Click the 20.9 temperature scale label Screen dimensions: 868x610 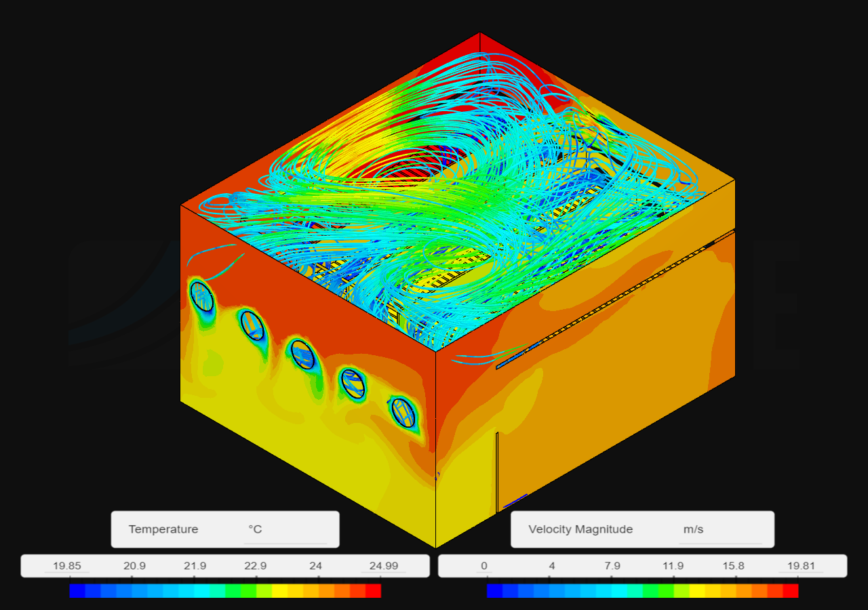(x=134, y=566)
